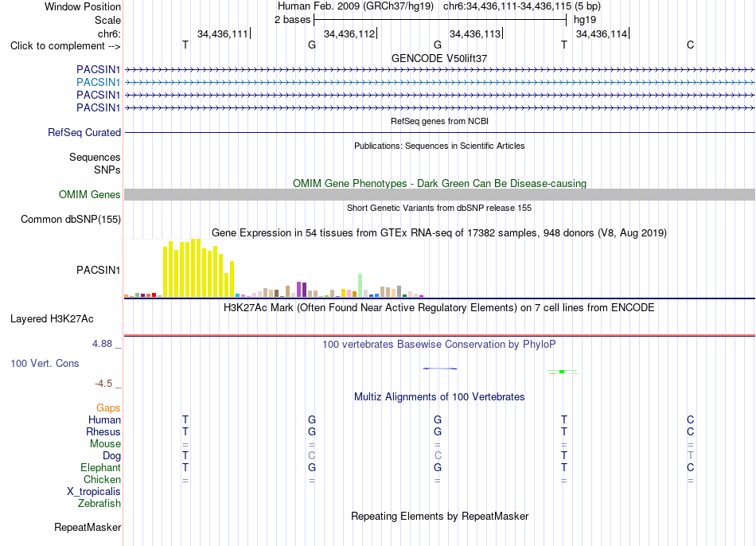Screen dimensions: 756x546
Task: Click the Scale track label
Action: click(x=107, y=20)
